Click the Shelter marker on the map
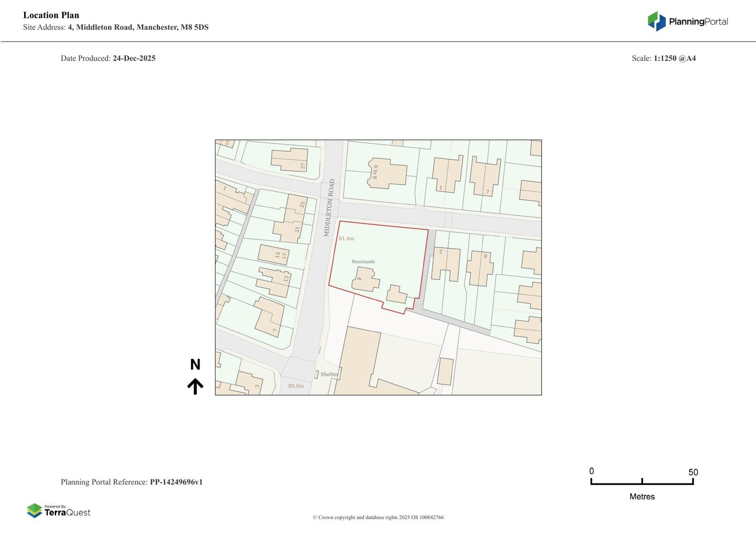The image size is (756, 535). click(x=329, y=374)
